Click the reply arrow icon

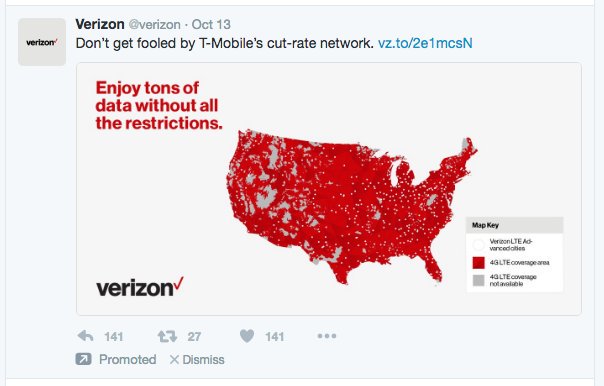(x=85, y=336)
